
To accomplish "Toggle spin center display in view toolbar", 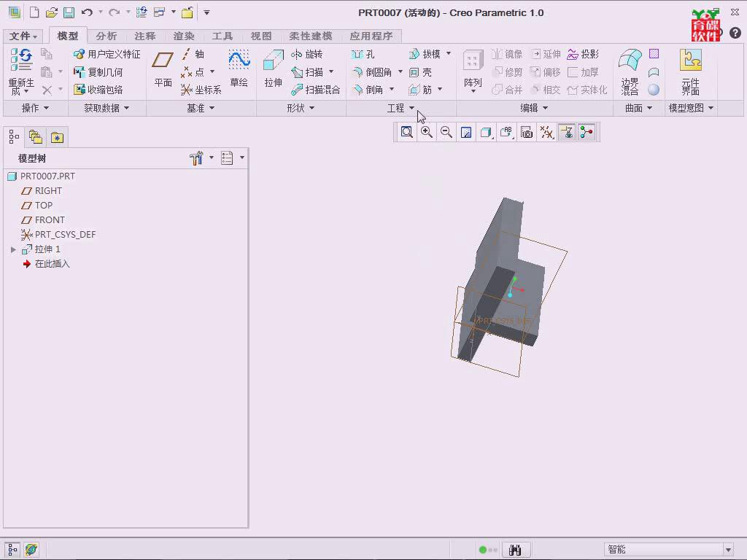I will tap(587, 132).
